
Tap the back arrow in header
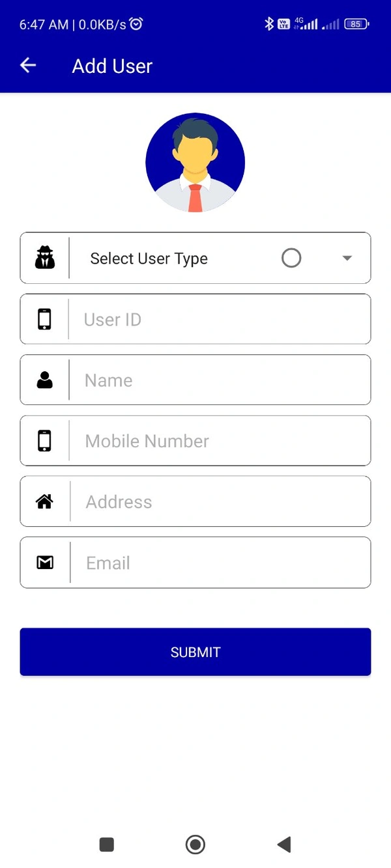[x=28, y=65]
